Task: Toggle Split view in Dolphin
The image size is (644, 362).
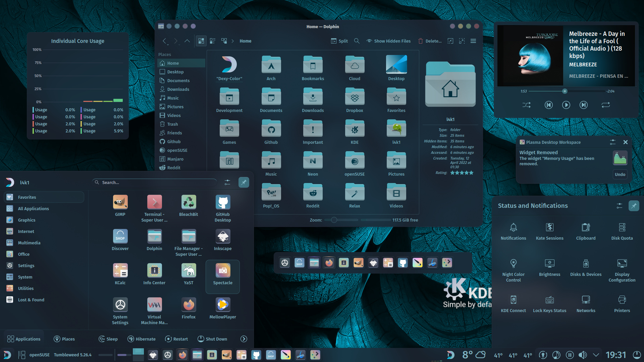Action: (339, 41)
